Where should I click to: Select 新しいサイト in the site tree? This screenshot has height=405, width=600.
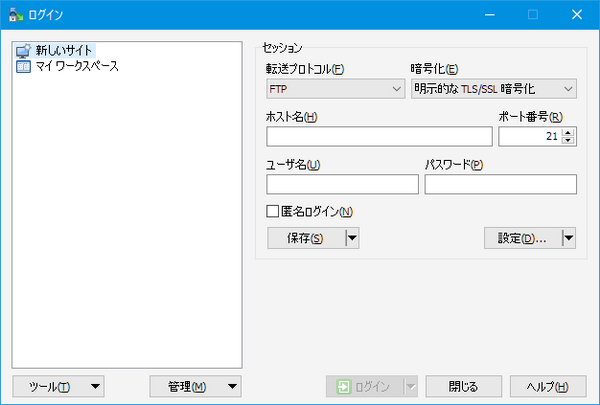pos(64,51)
